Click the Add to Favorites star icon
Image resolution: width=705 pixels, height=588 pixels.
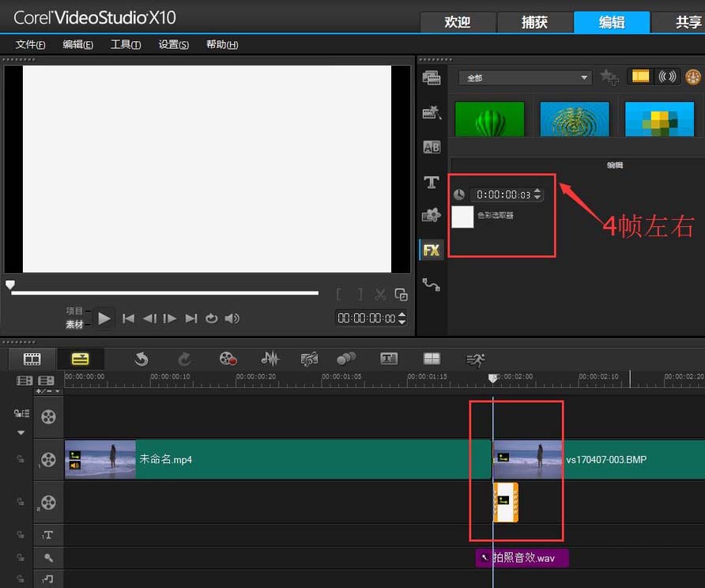tap(609, 77)
